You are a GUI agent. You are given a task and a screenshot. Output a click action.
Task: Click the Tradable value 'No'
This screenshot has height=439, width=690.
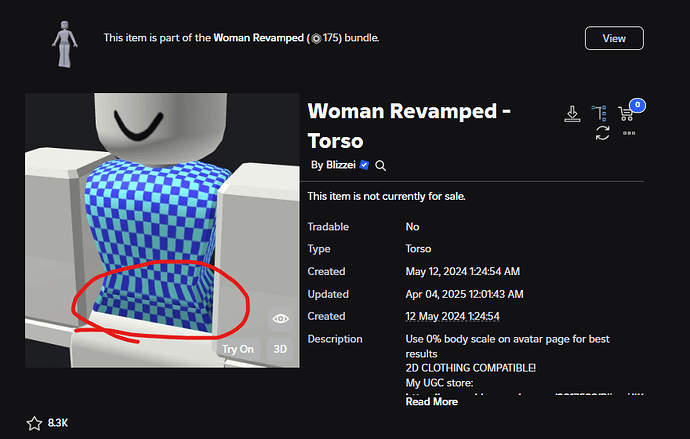tap(412, 227)
